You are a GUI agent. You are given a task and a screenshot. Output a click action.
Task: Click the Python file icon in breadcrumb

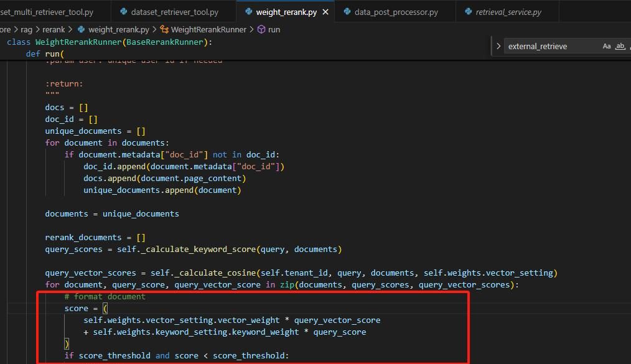click(82, 29)
